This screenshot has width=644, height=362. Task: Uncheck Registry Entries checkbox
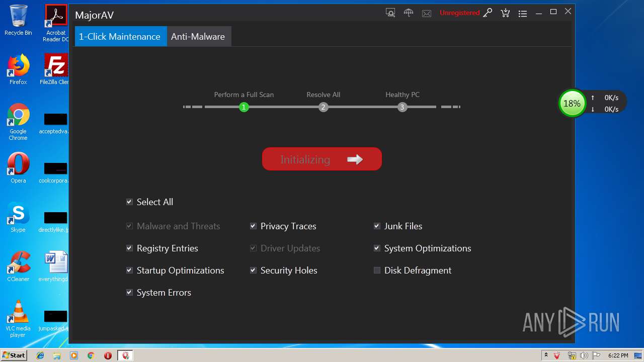click(x=129, y=248)
